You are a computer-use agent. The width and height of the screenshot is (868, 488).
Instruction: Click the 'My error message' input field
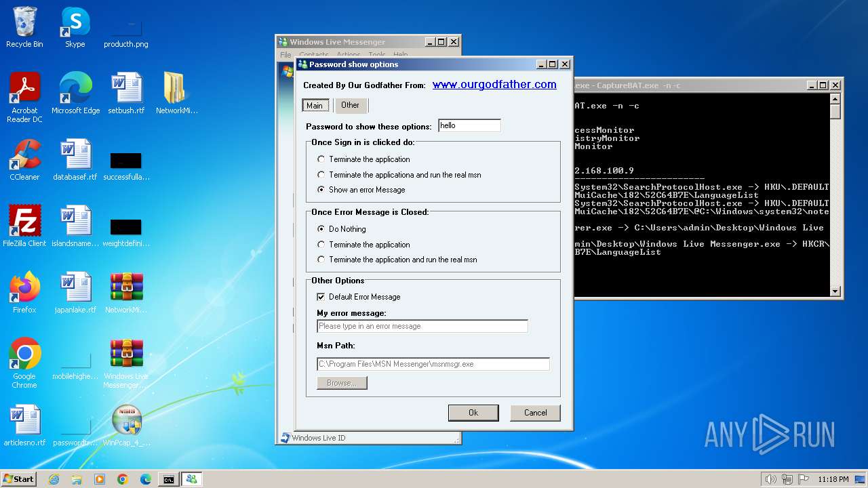pyautogui.click(x=422, y=326)
